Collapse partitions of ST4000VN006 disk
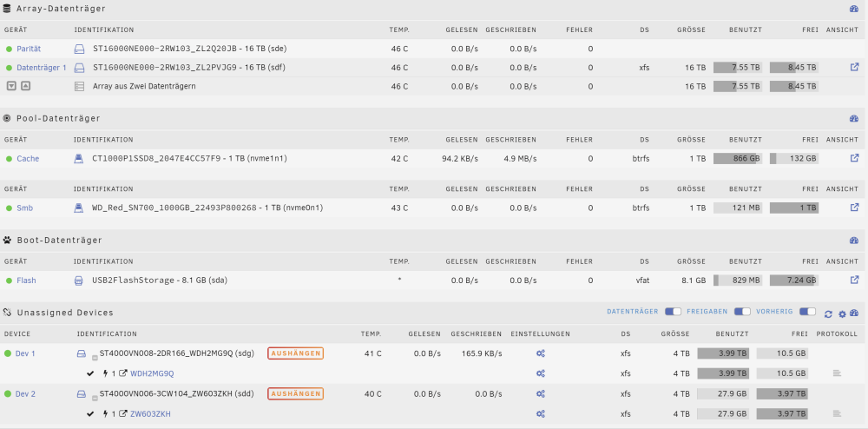The image size is (868, 429). coord(95,399)
